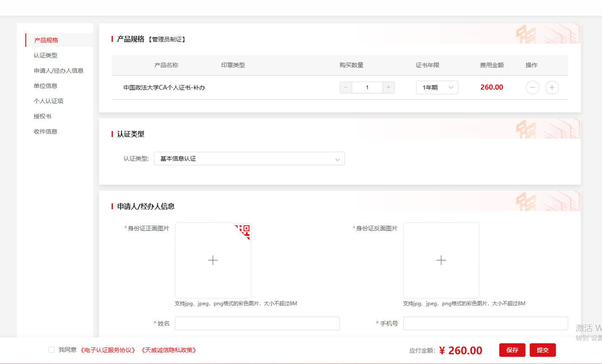
Task: Select 产品规格 in the sidebar
Action: click(47, 40)
